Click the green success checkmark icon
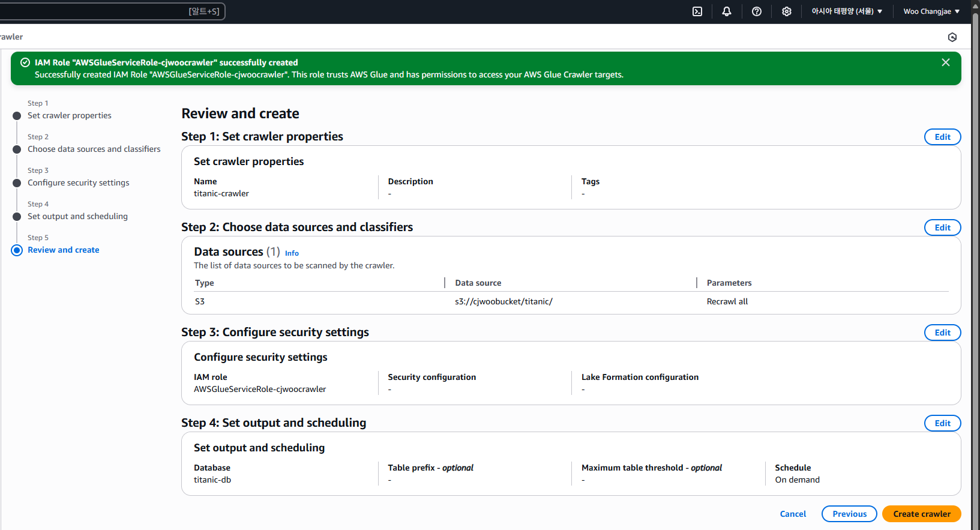Viewport: 980px width, 530px height. pos(25,62)
